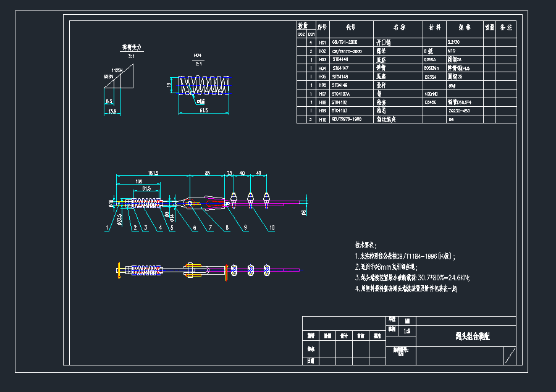Select the 材料 column header
Viewport: 556px width, 392px height.
pyautogui.click(x=434, y=28)
